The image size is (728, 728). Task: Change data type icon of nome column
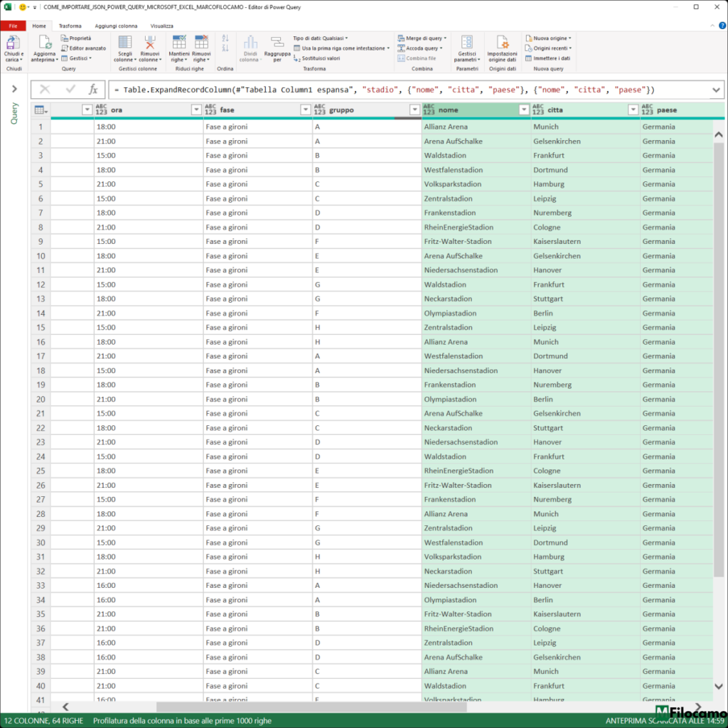click(x=429, y=109)
